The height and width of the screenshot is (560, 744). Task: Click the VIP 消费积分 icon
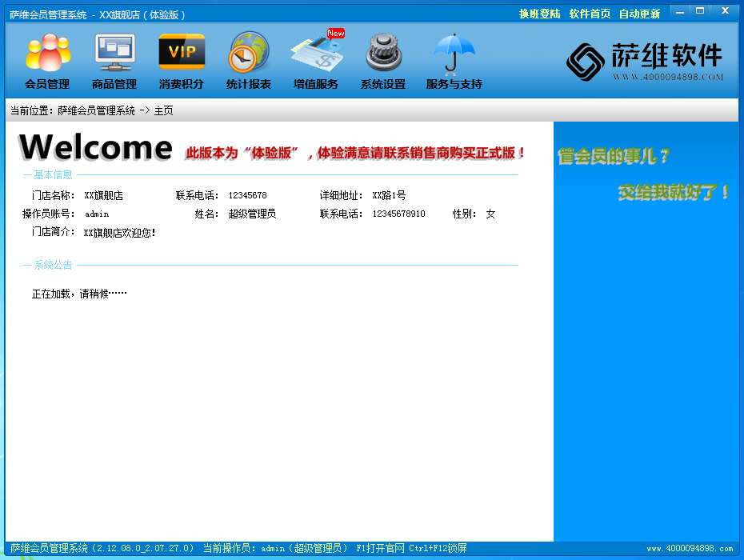(182, 62)
